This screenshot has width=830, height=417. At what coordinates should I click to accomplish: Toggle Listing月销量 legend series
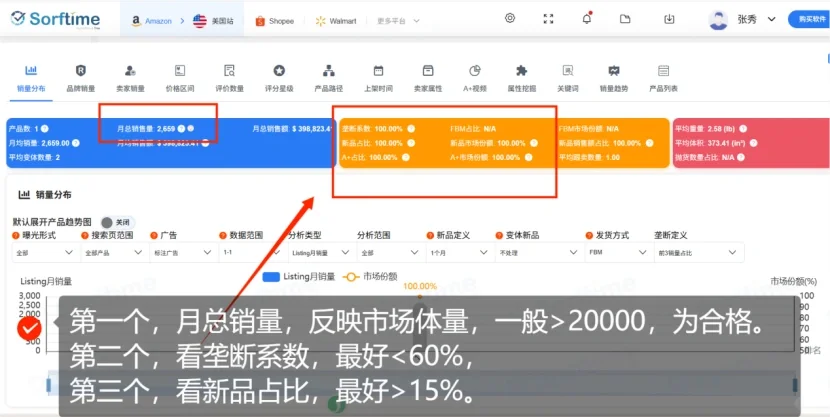pyautogui.click(x=299, y=276)
